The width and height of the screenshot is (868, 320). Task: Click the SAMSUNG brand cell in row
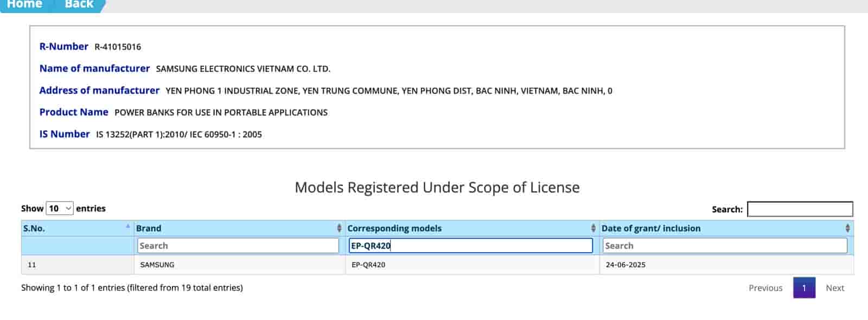(x=157, y=265)
